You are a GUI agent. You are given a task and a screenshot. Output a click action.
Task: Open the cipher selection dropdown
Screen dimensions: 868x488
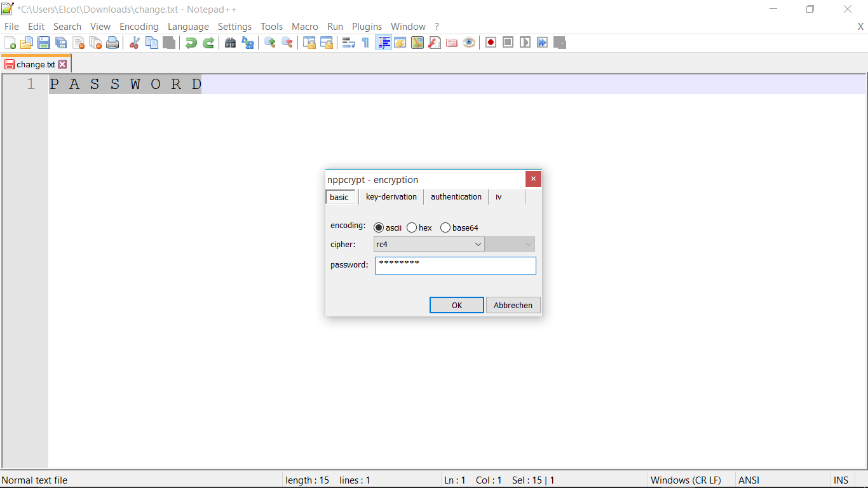[x=478, y=243]
